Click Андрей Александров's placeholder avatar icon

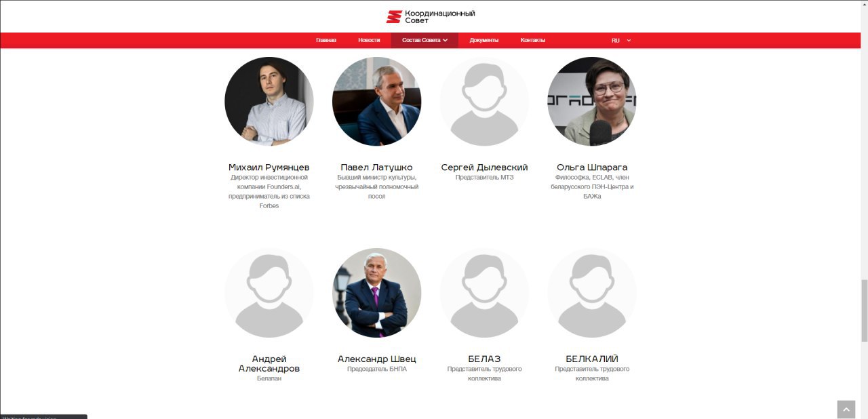click(269, 293)
